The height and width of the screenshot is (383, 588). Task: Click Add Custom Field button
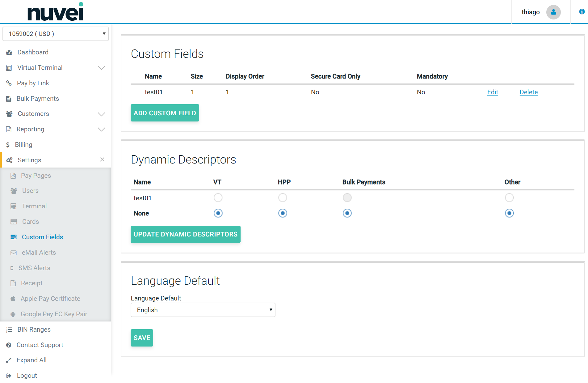[x=165, y=113]
